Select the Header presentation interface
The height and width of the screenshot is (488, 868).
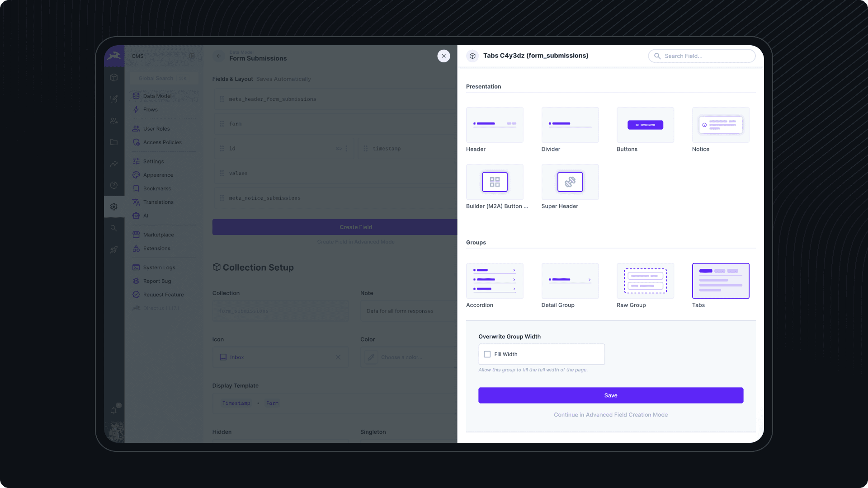pos(495,125)
